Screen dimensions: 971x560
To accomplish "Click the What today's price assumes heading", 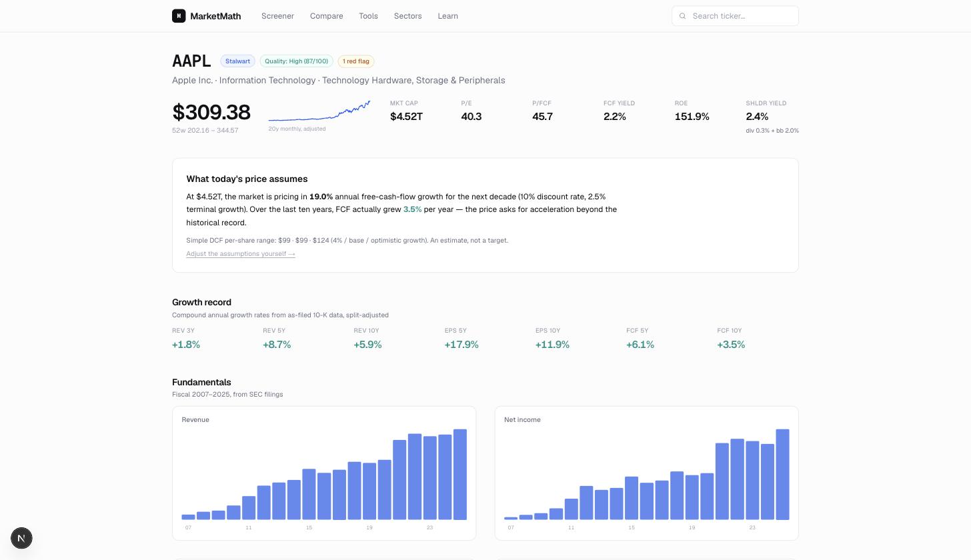I will click(x=247, y=179).
